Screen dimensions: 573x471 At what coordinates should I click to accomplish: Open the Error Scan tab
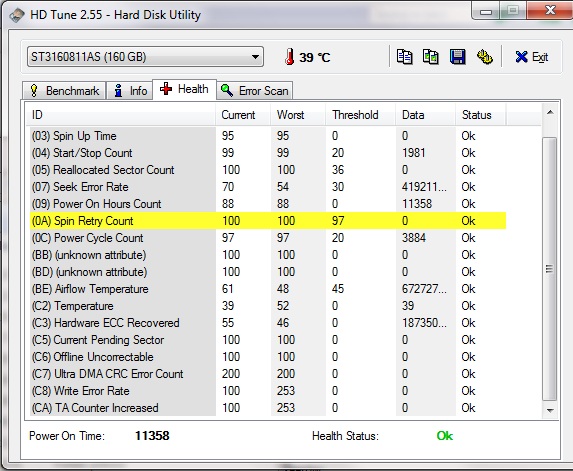pyautogui.click(x=255, y=91)
